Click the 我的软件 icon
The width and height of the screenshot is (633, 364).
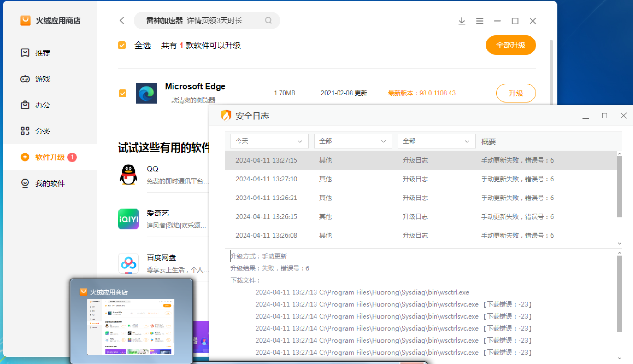tap(25, 183)
